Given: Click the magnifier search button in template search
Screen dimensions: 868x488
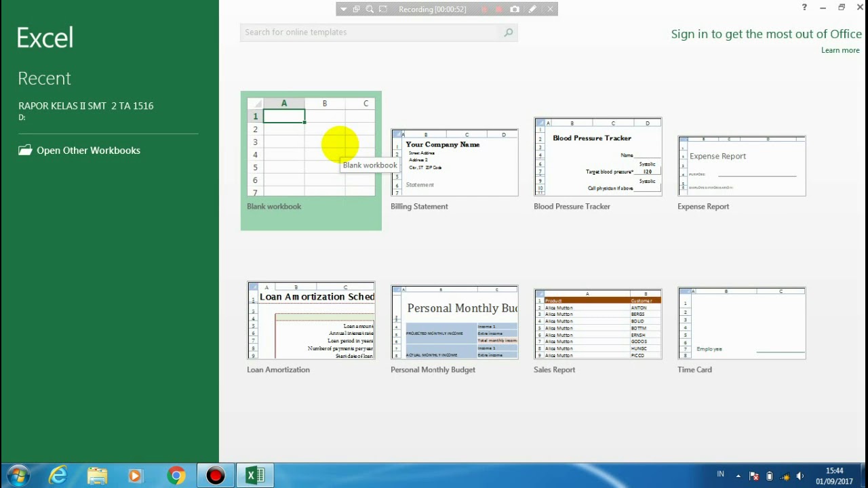Looking at the screenshot, I should pyautogui.click(x=509, y=32).
